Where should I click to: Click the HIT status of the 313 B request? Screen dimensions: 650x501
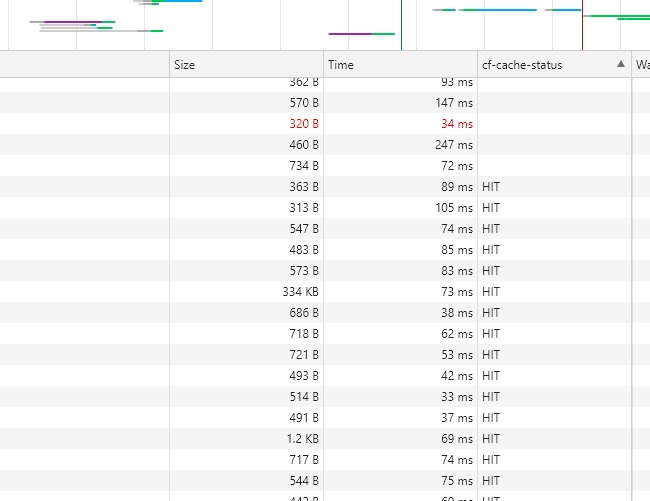click(490, 208)
